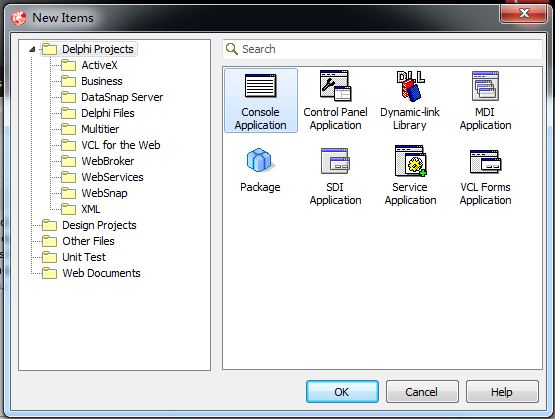Click into the Search field
Image resolution: width=555 pixels, height=419 pixels.
382,49
